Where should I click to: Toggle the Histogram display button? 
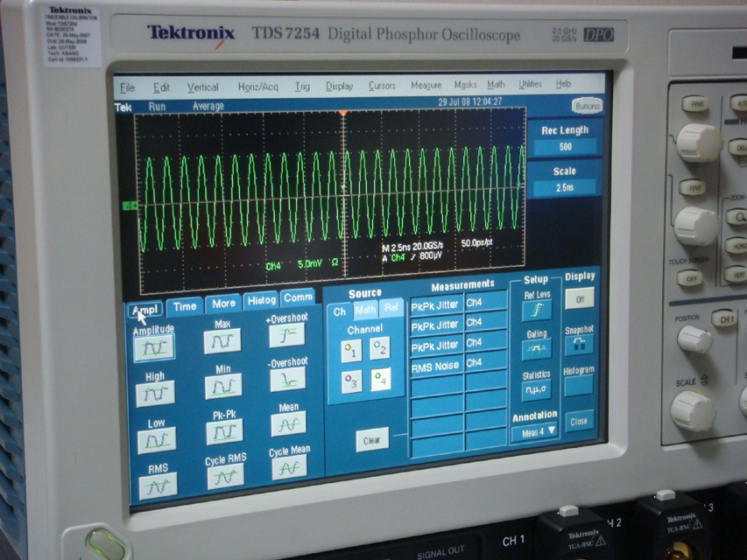579,386
